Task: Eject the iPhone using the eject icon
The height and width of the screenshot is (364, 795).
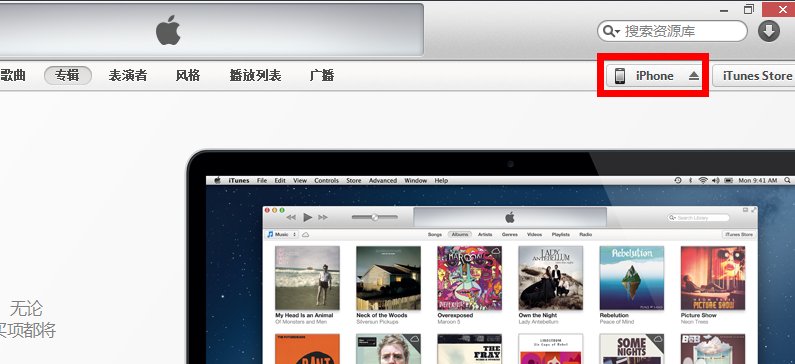Action: [694, 76]
